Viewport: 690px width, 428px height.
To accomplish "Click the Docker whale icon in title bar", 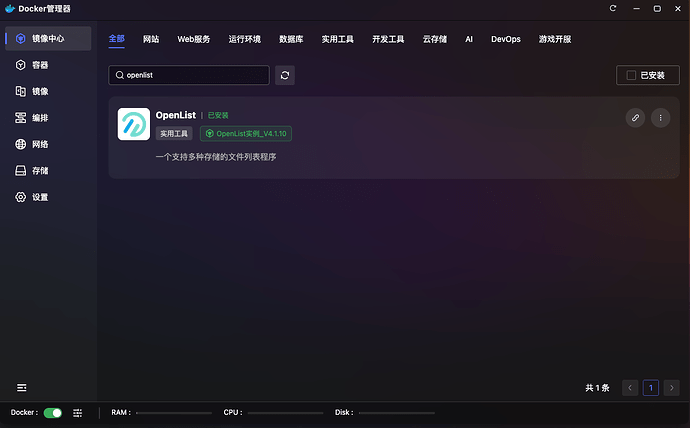I will (x=10, y=9).
